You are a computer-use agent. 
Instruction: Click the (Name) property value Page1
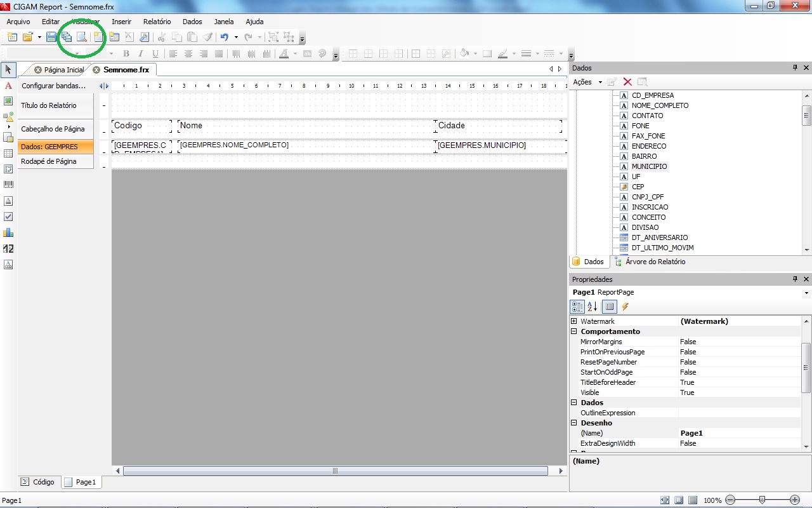tap(740, 433)
